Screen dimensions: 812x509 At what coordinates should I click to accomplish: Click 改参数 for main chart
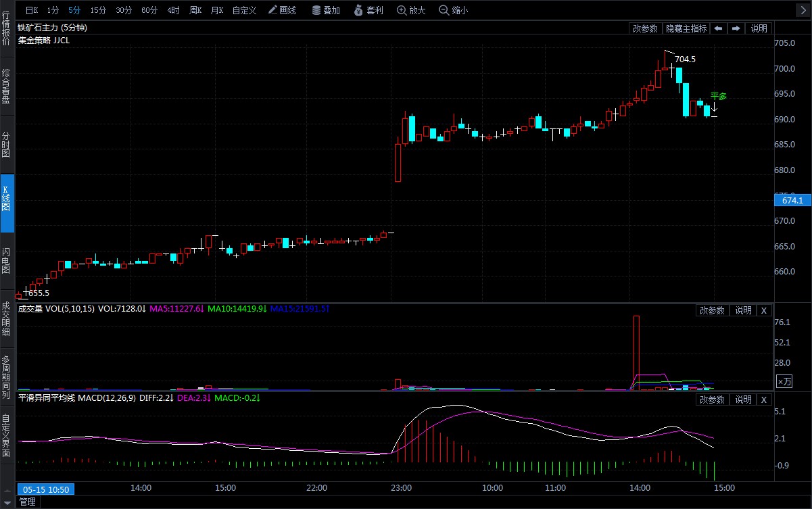[x=645, y=28]
